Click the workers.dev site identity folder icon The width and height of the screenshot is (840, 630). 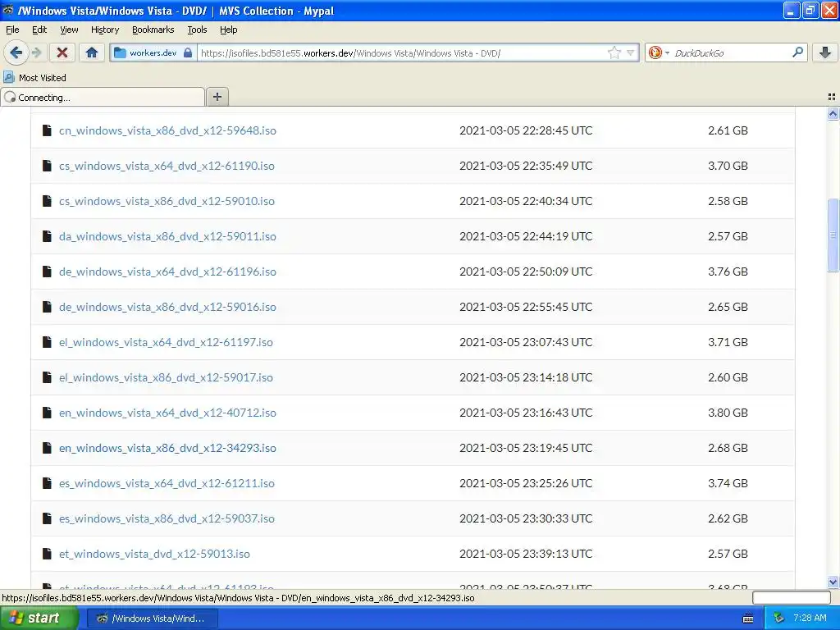click(x=120, y=52)
